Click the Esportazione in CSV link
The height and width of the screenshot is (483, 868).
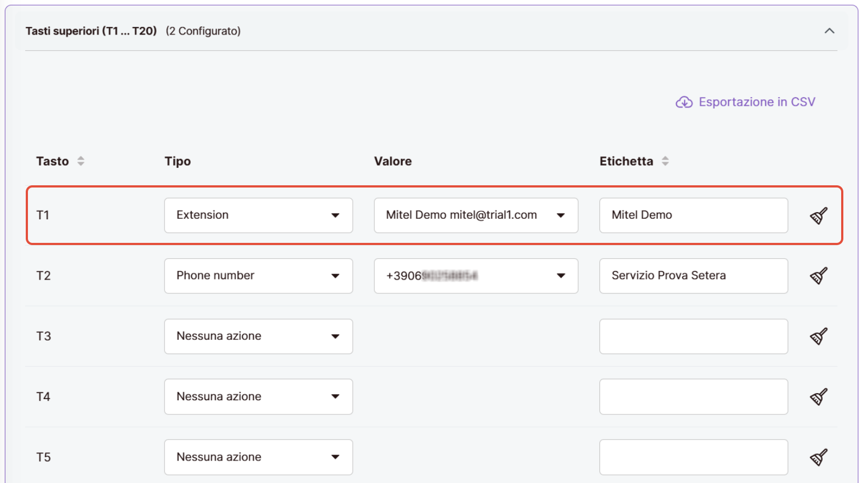pos(757,103)
